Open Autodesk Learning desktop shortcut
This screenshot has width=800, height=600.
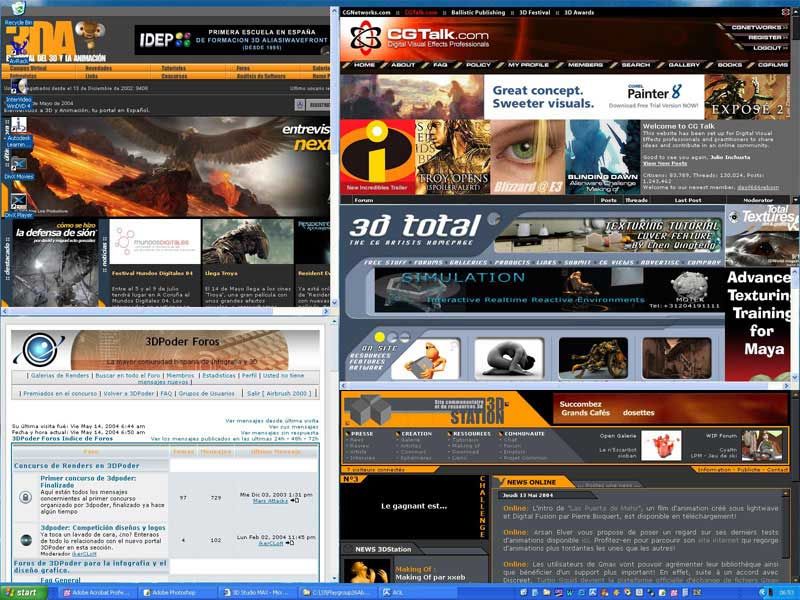tap(18, 132)
